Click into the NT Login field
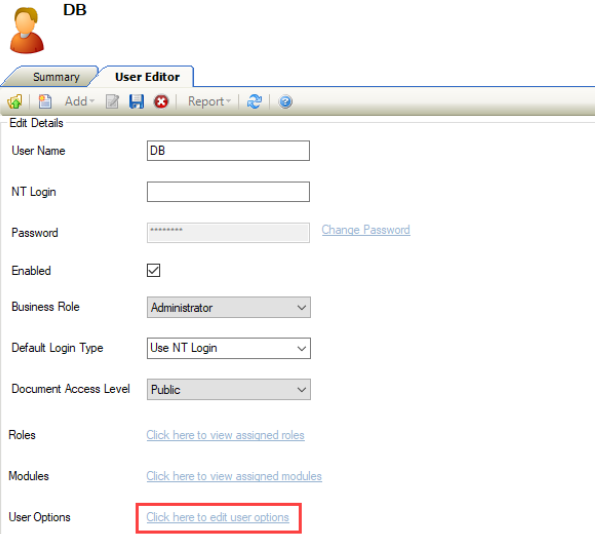Screen dimensions: 595x534 228,192
